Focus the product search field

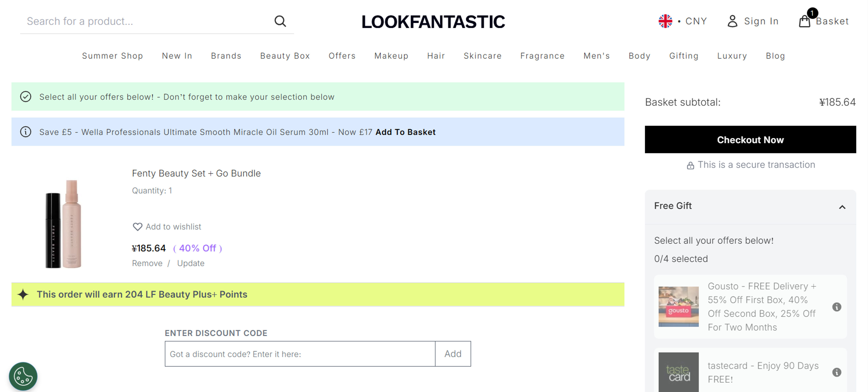[x=146, y=21]
